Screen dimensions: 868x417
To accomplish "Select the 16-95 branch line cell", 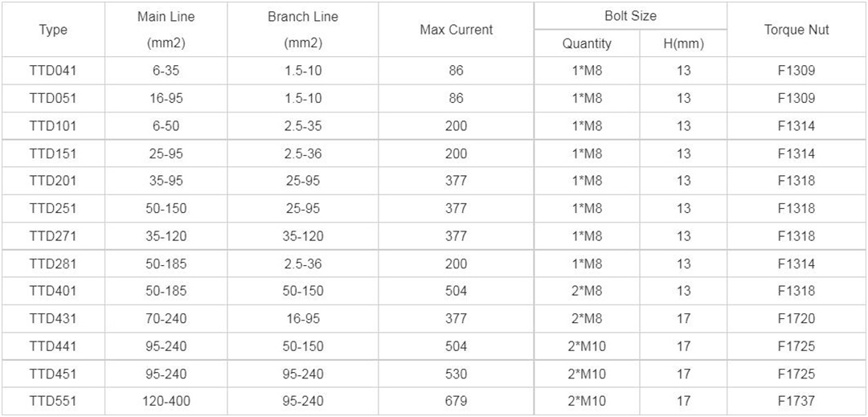I will click(303, 318).
